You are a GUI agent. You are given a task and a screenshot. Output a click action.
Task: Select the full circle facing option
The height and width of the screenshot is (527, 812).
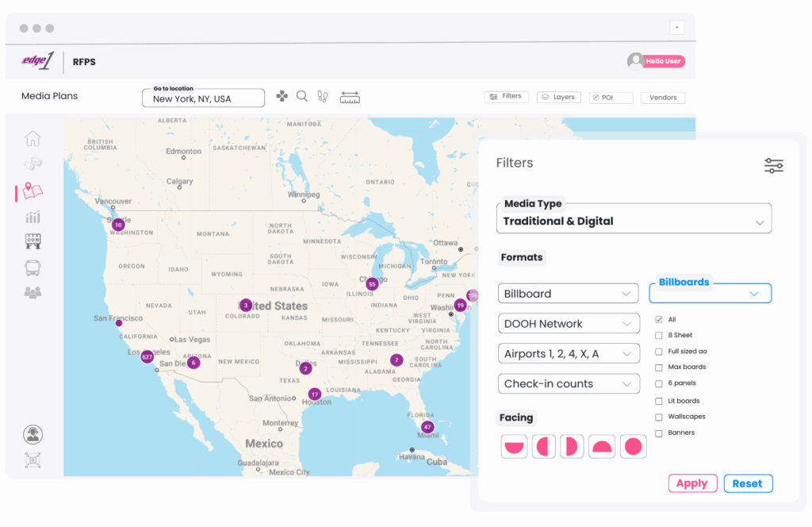coord(633,447)
